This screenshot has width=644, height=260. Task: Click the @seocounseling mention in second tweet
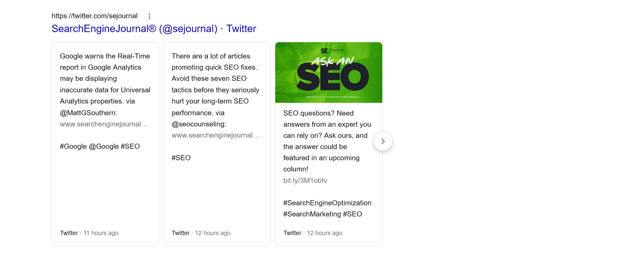pyautogui.click(x=198, y=124)
